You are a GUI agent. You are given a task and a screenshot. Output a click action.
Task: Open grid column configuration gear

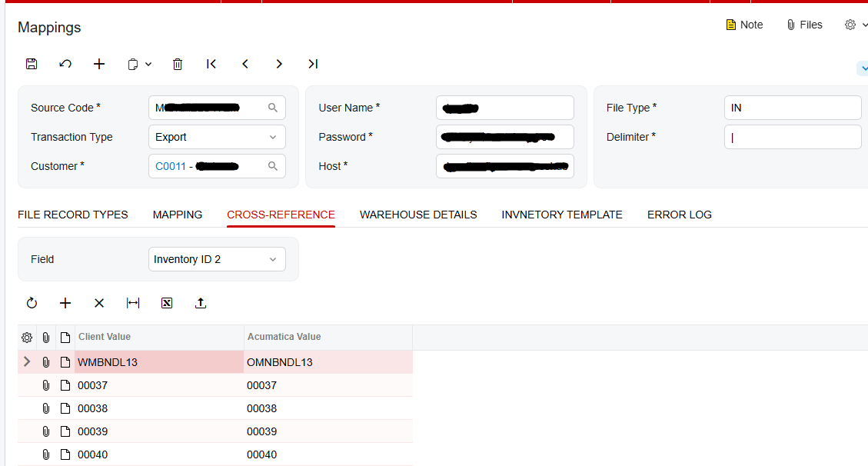27,338
